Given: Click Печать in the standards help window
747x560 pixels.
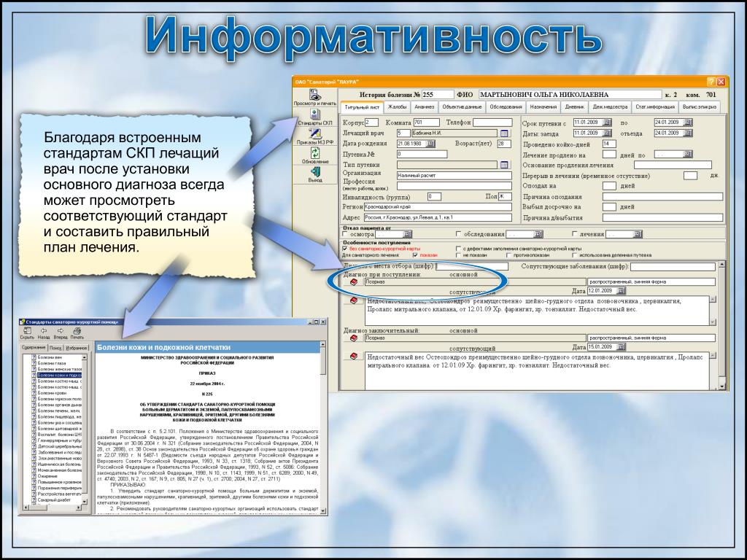Looking at the screenshot, I should coord(77,332).
